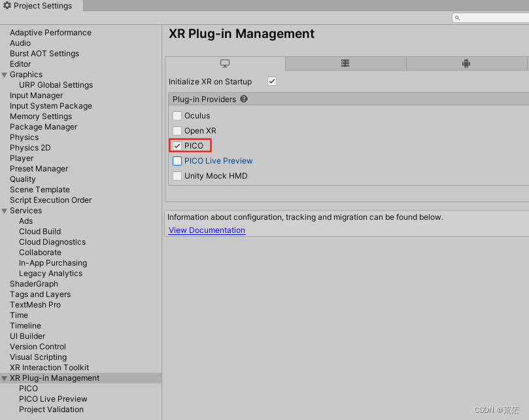The width and height of the screenshot is (529, 420).
Task: Open In-App Purchasing service
Action: pos(53,263)
